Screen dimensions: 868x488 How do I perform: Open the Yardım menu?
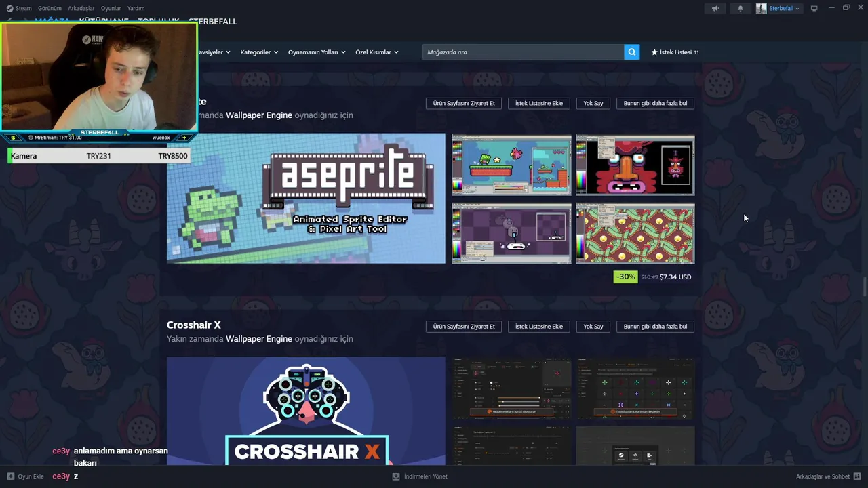pyautogui.click(x=136, y=8)
